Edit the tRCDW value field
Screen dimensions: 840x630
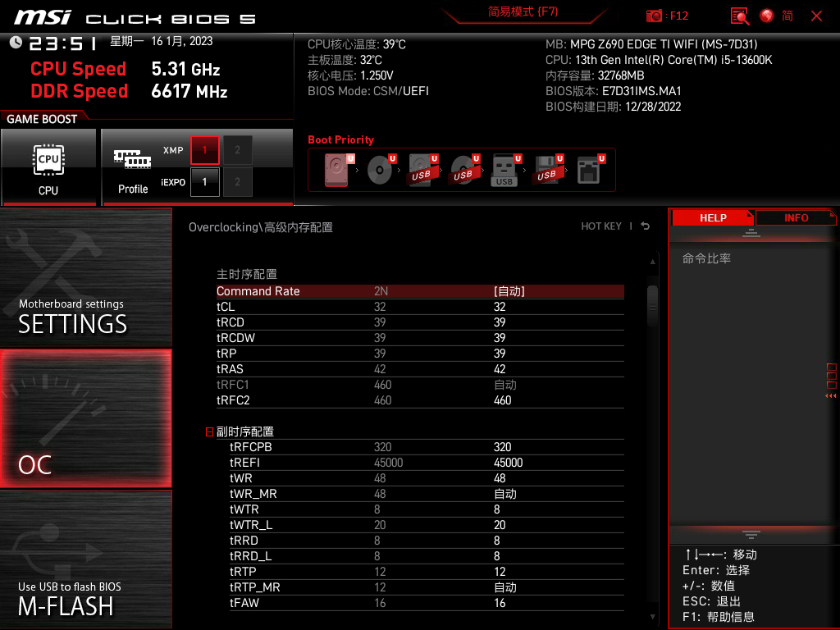[x=500, y=338]
